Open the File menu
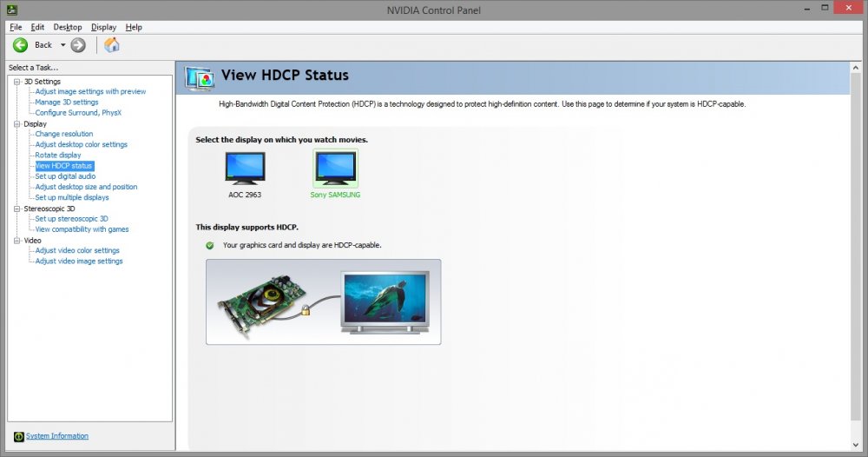 (x=16, y=27)
